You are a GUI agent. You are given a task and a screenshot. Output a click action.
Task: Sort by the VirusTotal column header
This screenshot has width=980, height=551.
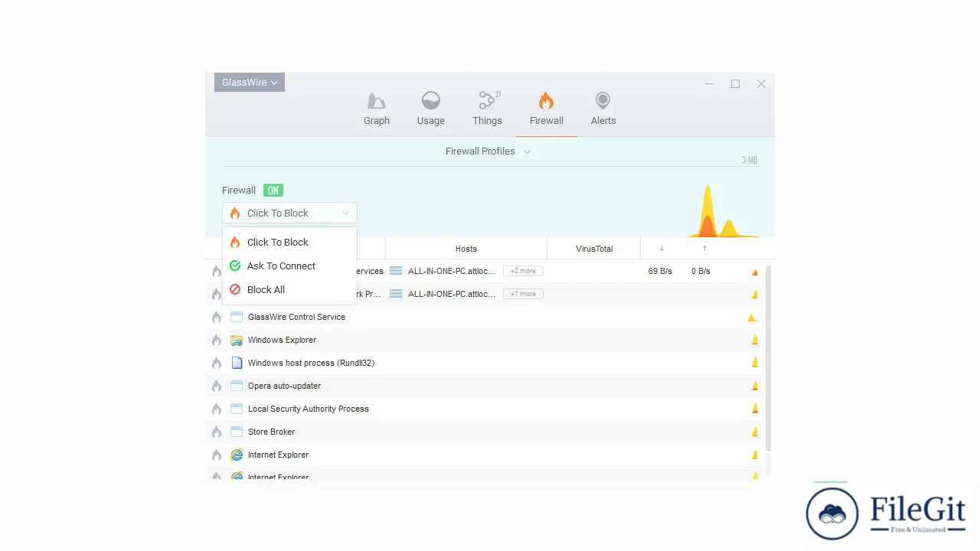pyautogui.click(x=594, y=249)
